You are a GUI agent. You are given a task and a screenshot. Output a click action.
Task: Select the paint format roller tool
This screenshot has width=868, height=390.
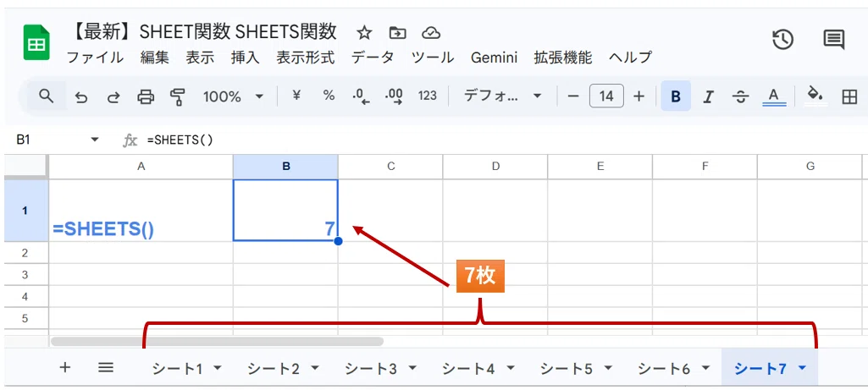point(177,96)
